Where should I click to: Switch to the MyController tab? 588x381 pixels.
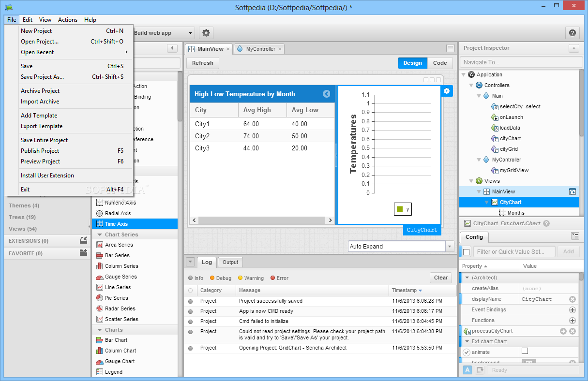[x=259, y=49]
